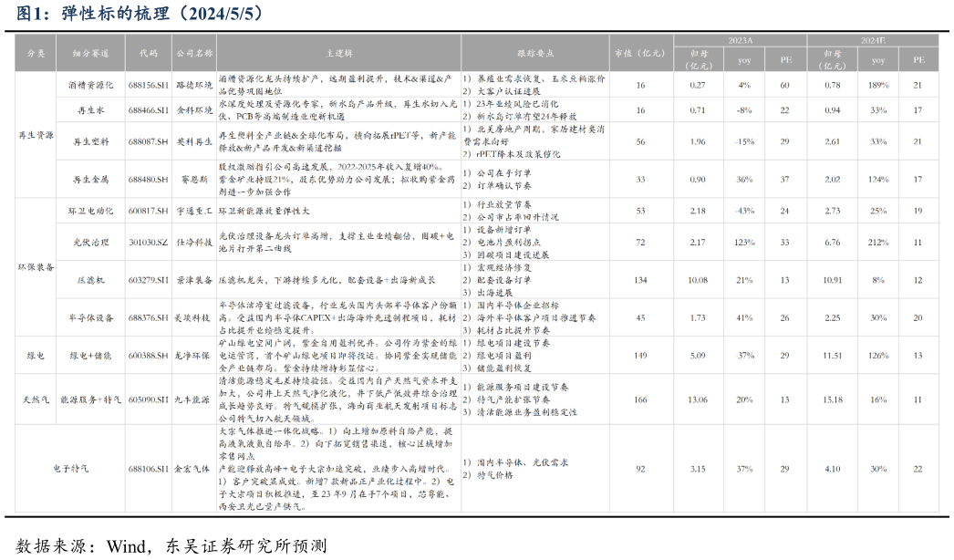Select stock code '688376.SH'
Screen dimensions: 954x560
pos(148,317)
